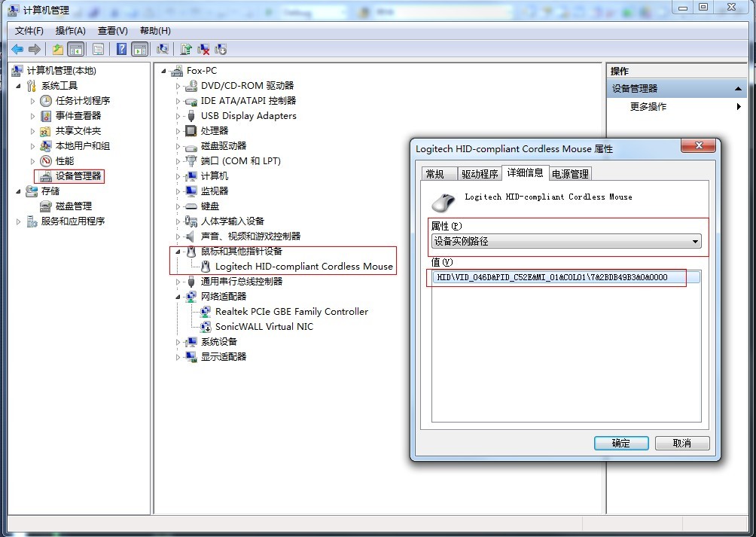Viewport: 756px width, 537px height.
Task: Open the 查看(V) menu
Action: (x=113, y=31)
